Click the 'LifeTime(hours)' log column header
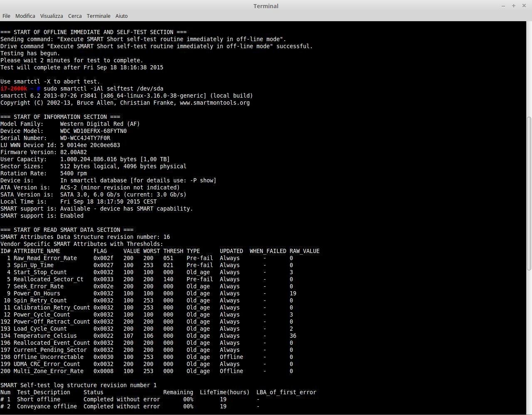Screen dimensions: 532x415 click(x=225, y=392)
